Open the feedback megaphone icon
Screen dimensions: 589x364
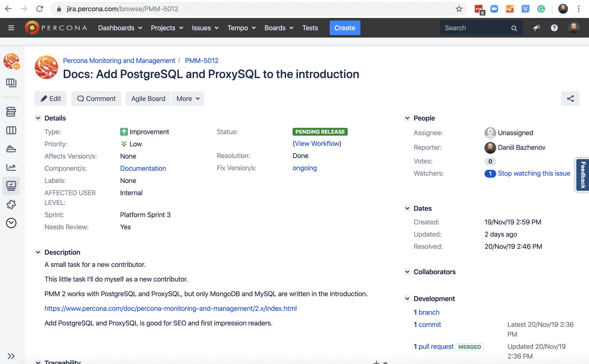pyautogui.click(x=536, y=28)
